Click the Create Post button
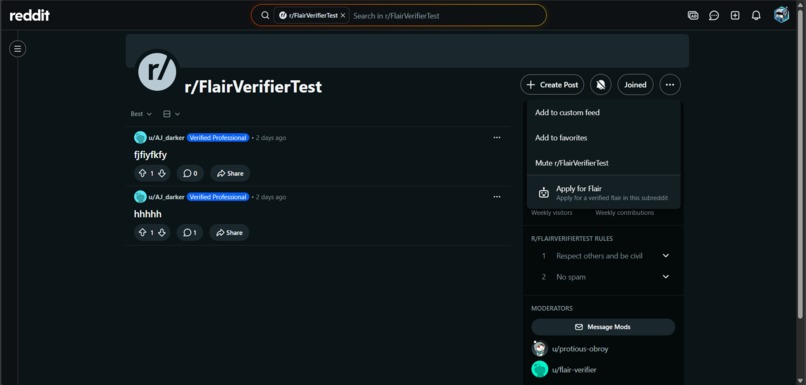This screenshot has width=806, height=385. click(552, 85)
